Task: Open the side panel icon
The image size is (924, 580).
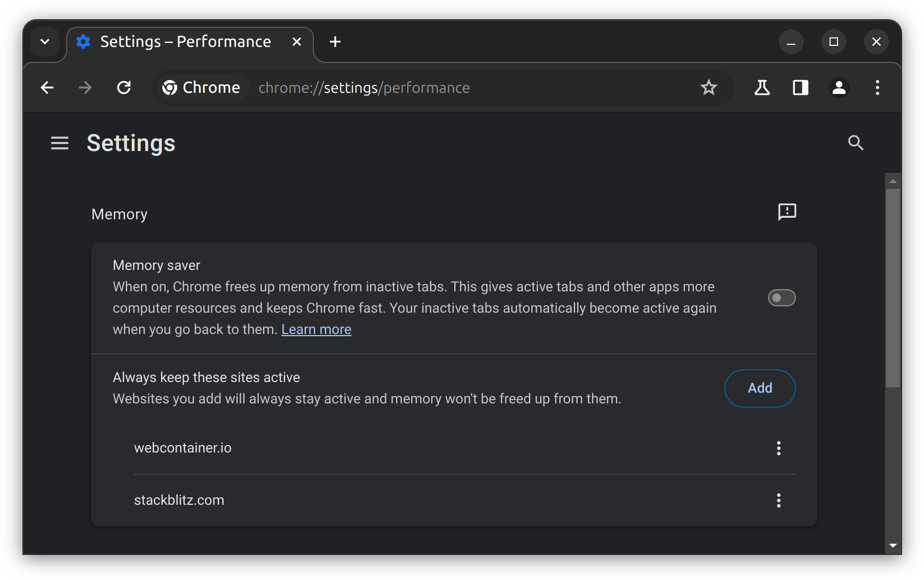Action: pyautogui.click(x=800, y=88)
